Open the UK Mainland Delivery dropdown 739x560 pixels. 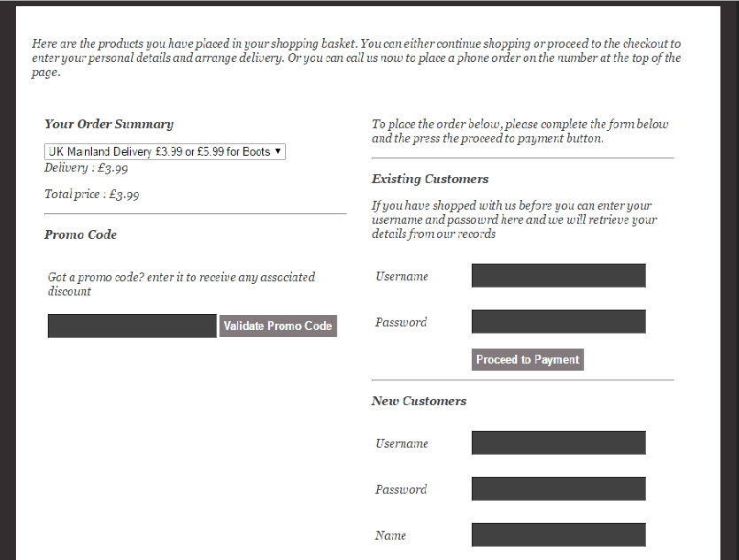[165, 152]
